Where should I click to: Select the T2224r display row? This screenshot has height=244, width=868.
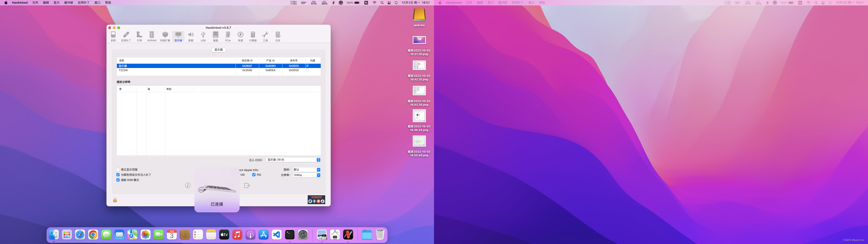coord(219,70)
